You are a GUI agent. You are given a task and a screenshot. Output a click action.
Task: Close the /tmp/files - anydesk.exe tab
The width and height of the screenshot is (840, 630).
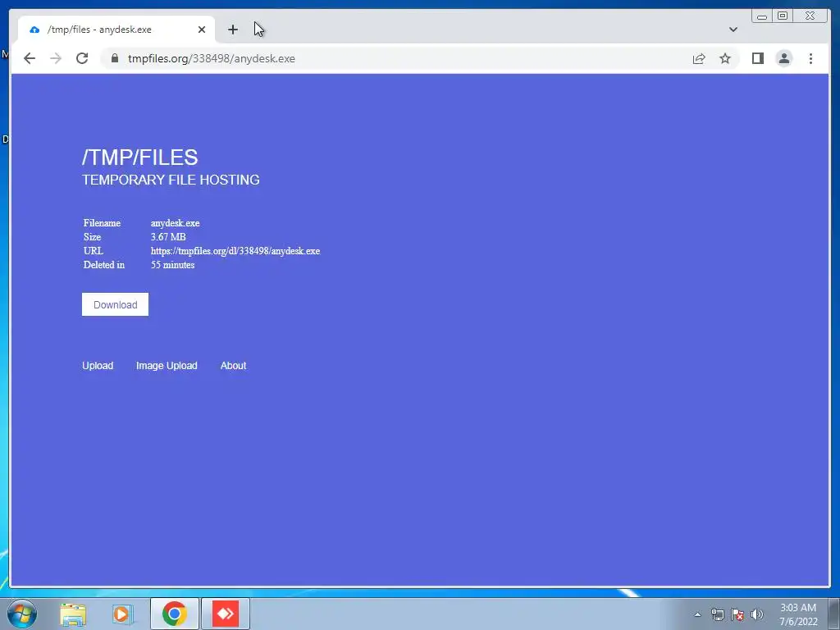coord(202,30)
